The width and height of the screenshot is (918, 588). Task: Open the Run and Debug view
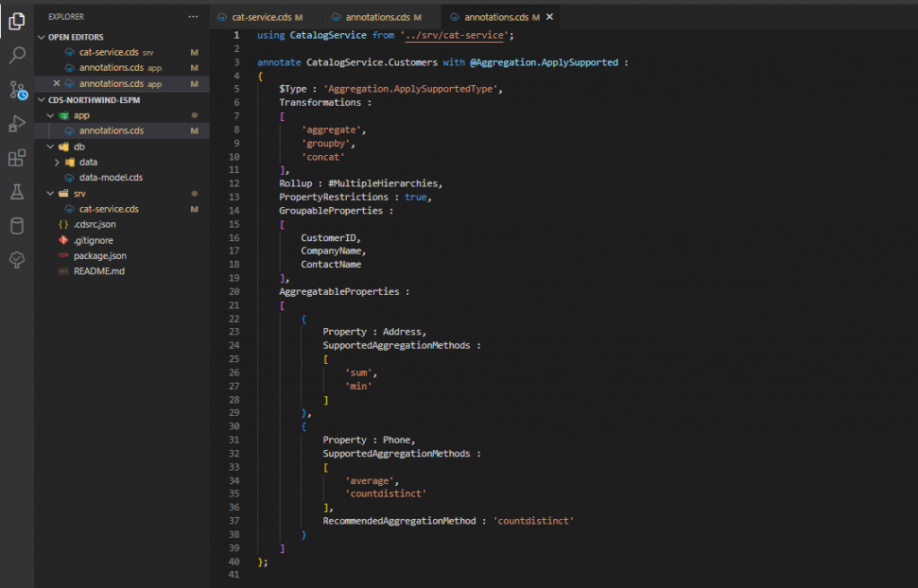17,124
